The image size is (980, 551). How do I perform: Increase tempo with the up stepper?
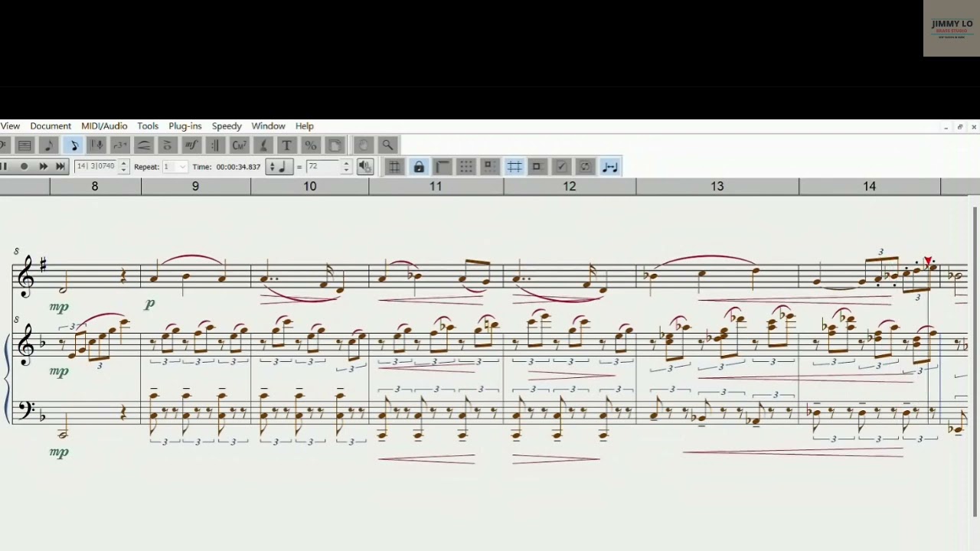coord(346,163)
